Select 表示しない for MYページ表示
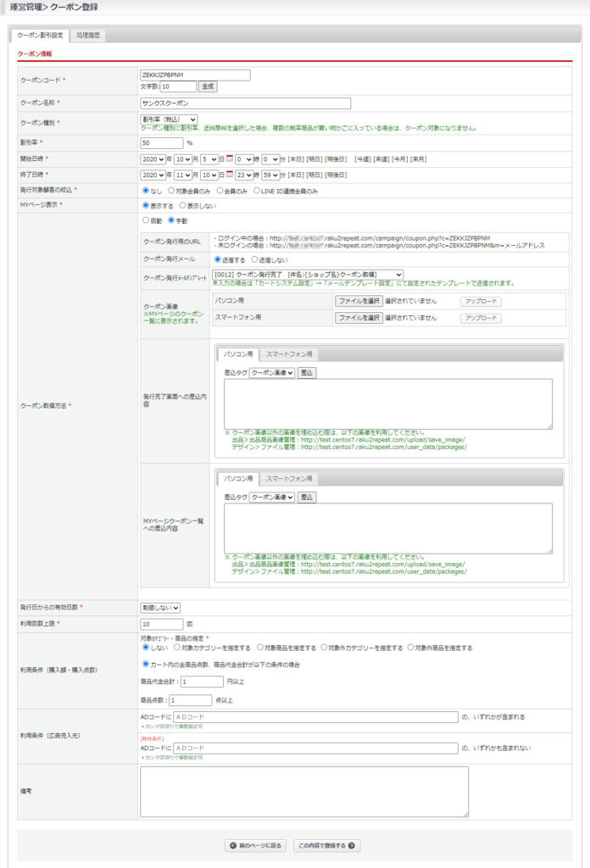 (182, 205)
